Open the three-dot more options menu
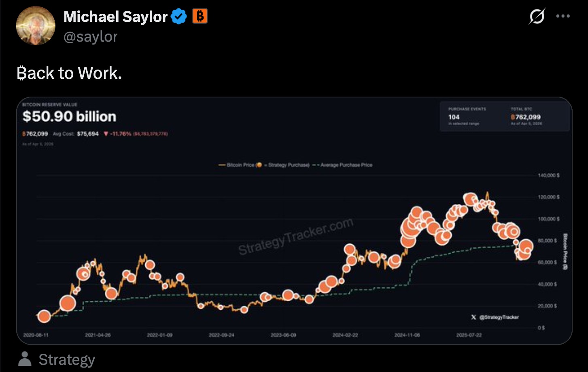This screenshot has width=588, height=372. [563, 17]
